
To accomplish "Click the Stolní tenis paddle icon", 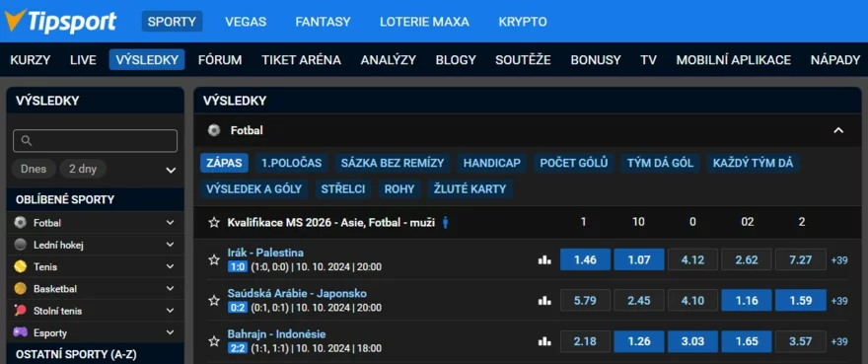I will pos(21,311).
